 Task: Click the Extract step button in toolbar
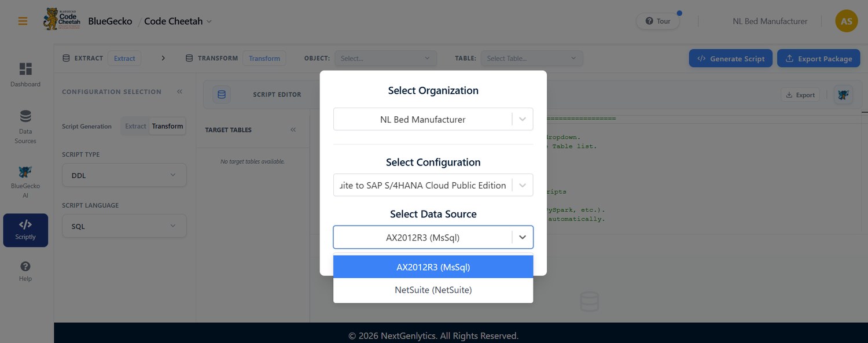[x=124, y=58]
